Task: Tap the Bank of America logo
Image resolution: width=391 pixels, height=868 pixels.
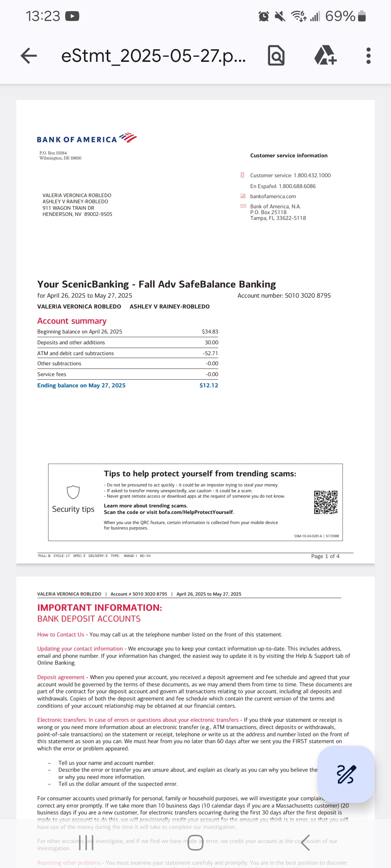Action: coord(87,139)
